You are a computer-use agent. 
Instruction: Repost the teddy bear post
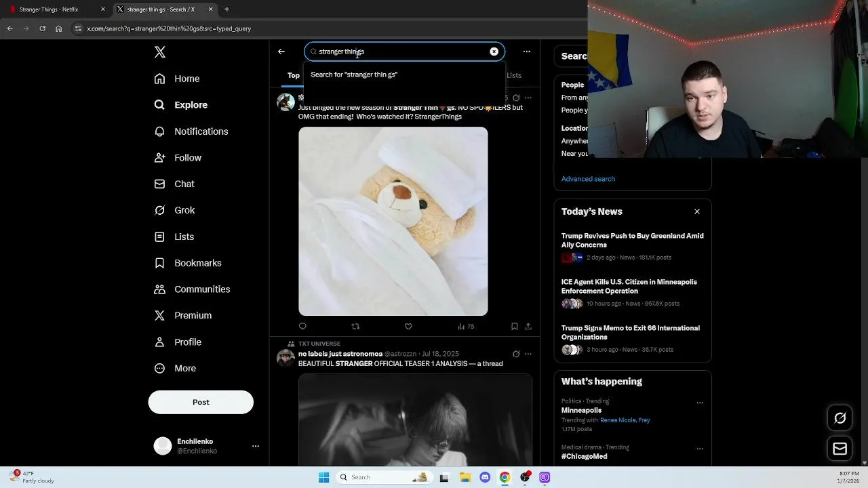pos(355,327)
